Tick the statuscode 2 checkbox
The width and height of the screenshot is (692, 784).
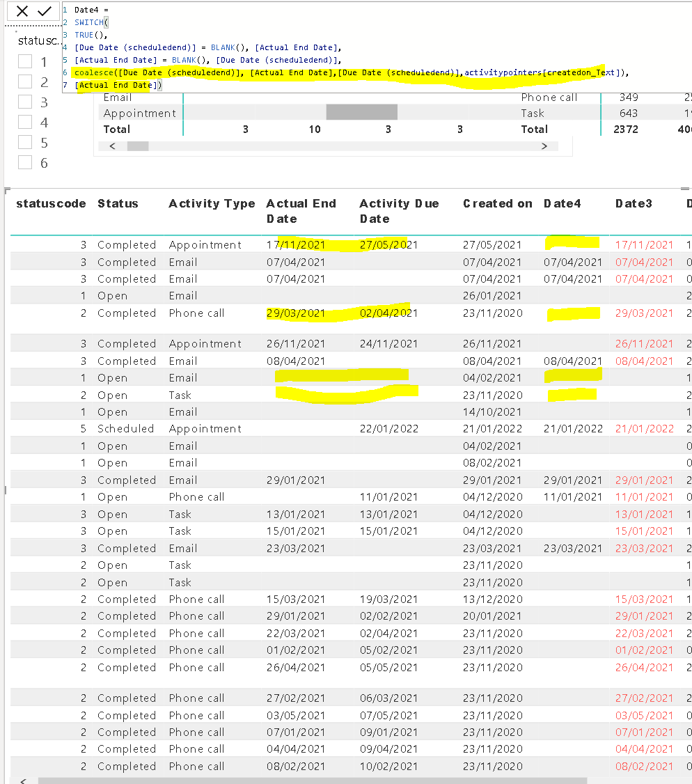(x=25, y=81)
